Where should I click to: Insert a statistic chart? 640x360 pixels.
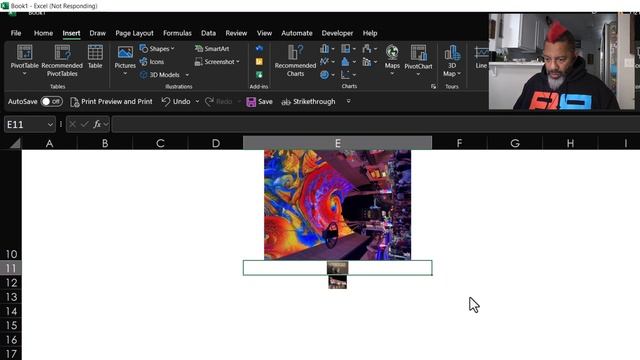[x=348, y=62]
